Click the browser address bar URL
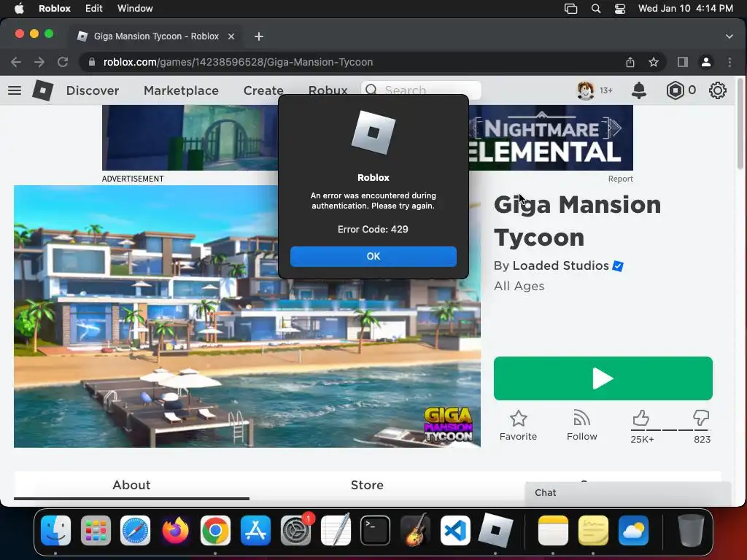The image size is (747, 560). [238, 62]
